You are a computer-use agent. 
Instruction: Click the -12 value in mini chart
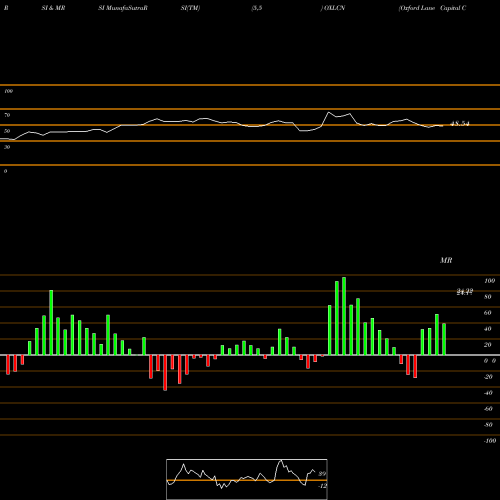322,486
